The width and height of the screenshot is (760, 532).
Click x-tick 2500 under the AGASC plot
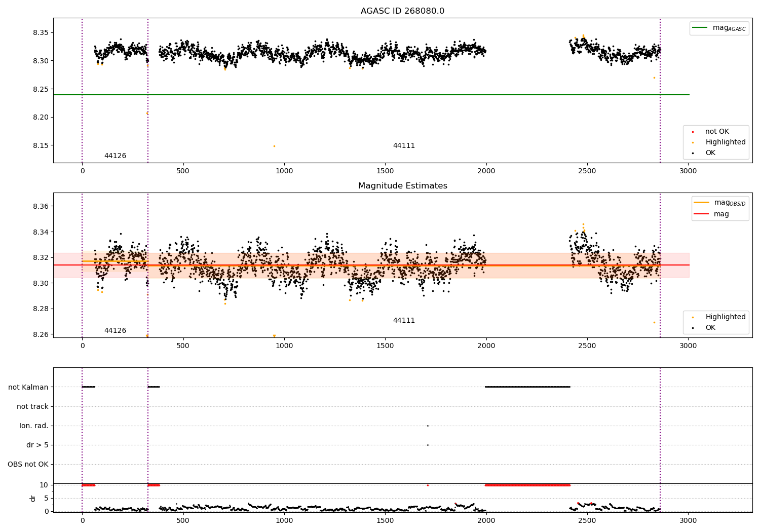click(x=587, y=171)
